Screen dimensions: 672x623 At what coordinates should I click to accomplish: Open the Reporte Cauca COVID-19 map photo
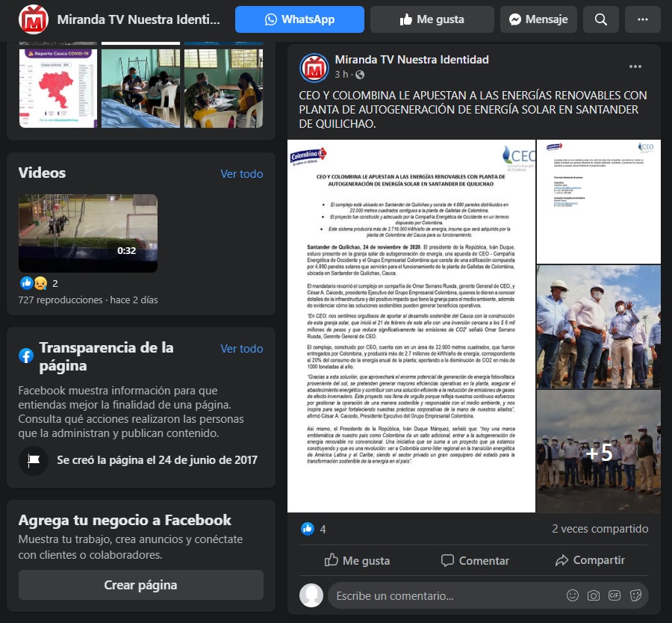[x=58, y=88]
